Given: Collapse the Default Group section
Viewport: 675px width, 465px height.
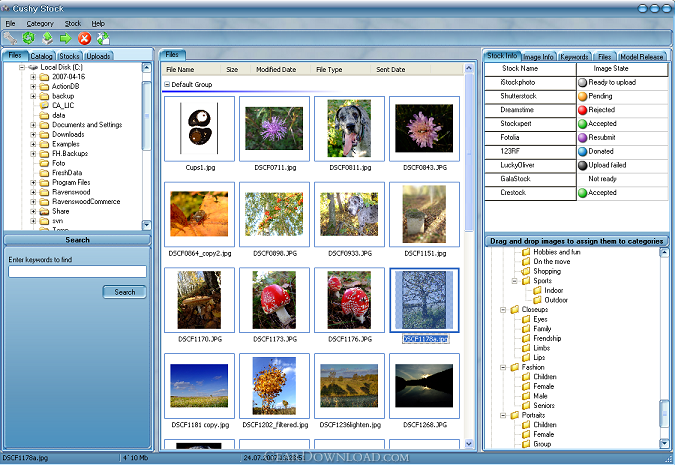Looking at the screenshot, I should coord(167,84).
